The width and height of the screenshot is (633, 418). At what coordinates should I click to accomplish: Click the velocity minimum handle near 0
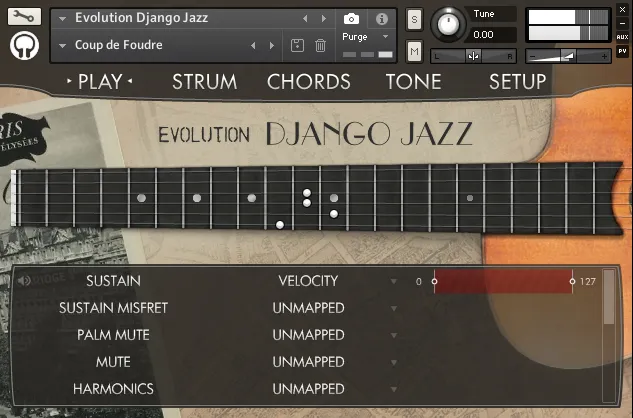tap(434, 281)
